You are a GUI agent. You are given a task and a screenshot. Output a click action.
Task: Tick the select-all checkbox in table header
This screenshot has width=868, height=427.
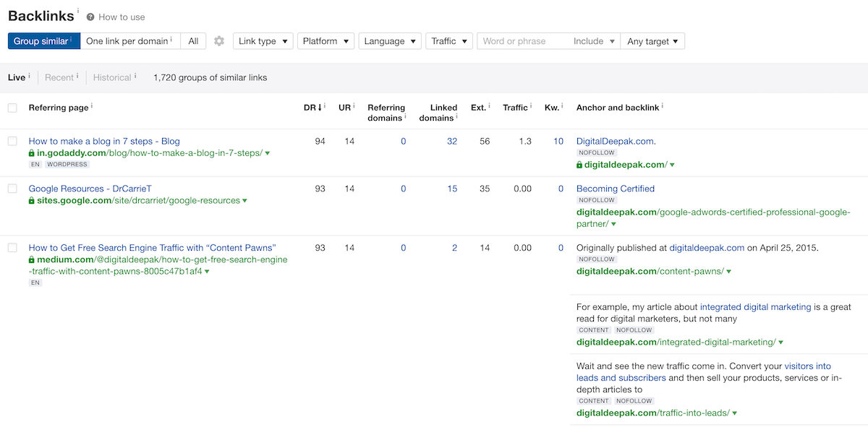click(12, 108)
